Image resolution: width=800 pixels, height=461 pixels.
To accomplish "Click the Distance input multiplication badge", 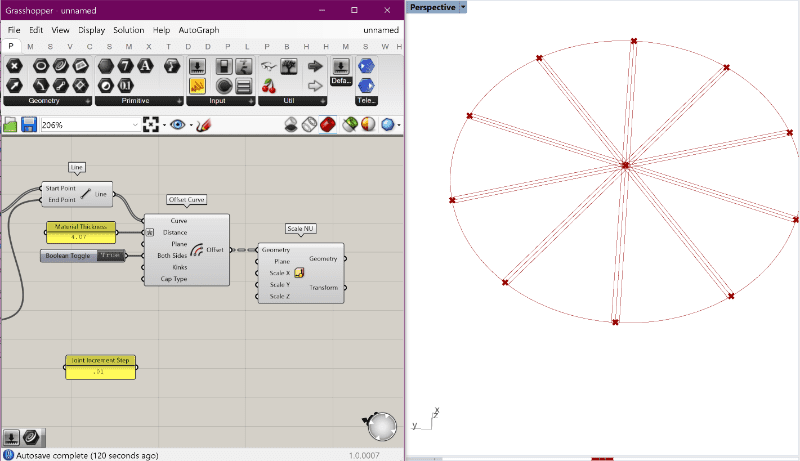I will [149, 233].
